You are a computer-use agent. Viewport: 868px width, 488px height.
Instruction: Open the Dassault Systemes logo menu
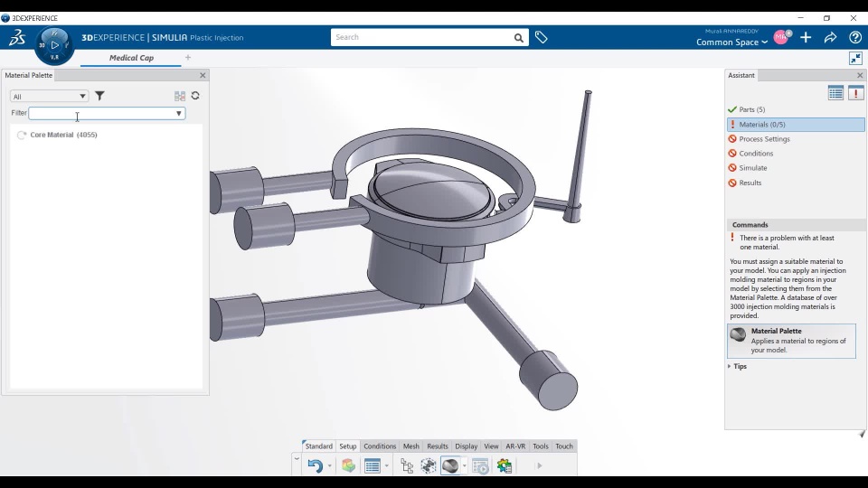click(17, 38)
